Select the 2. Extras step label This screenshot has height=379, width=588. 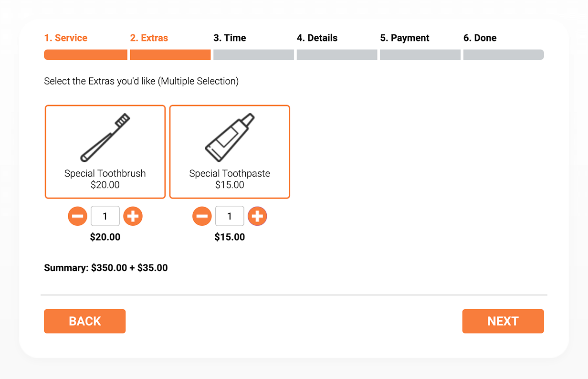coord(149,38)
